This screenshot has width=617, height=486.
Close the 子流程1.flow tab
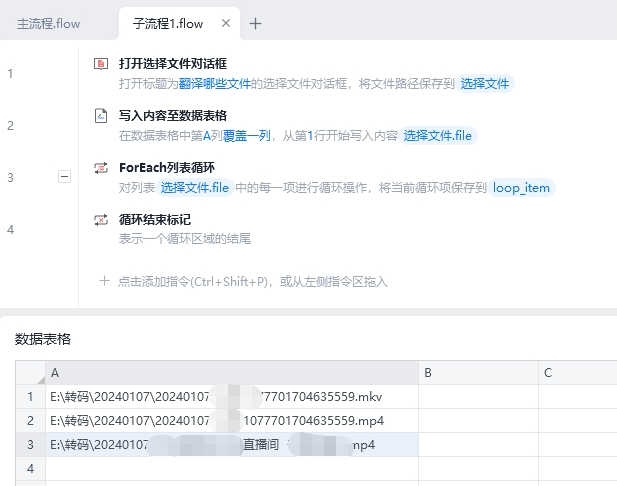click(x=226, y=23)
